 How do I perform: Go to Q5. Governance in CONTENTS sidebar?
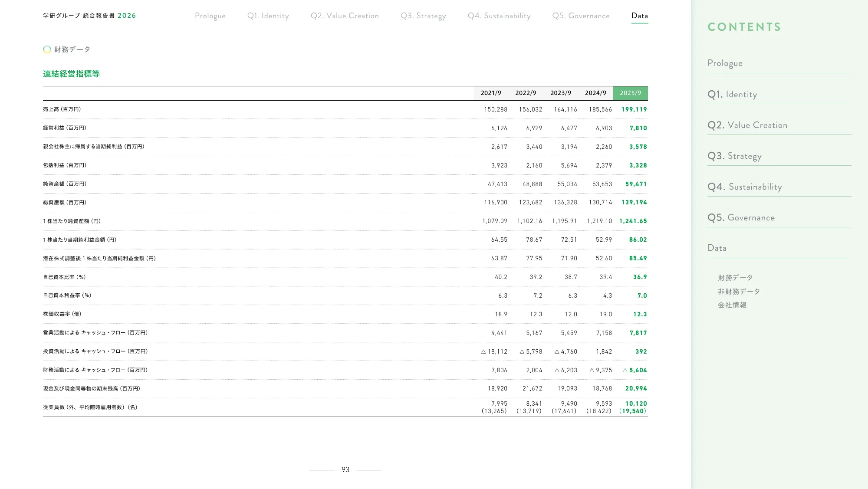(x=741, y=217)
